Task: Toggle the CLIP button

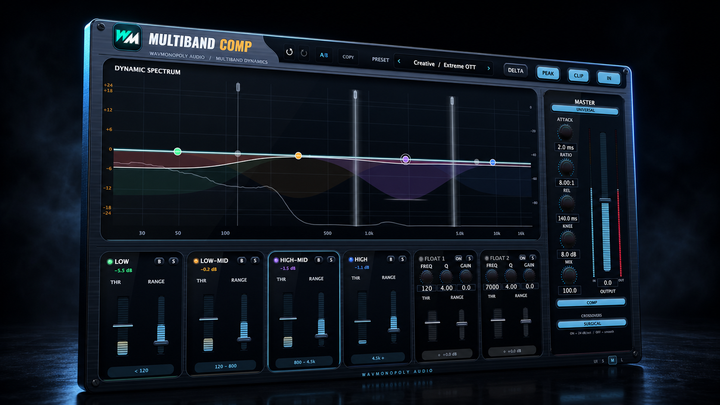Action: coord(578,75)
